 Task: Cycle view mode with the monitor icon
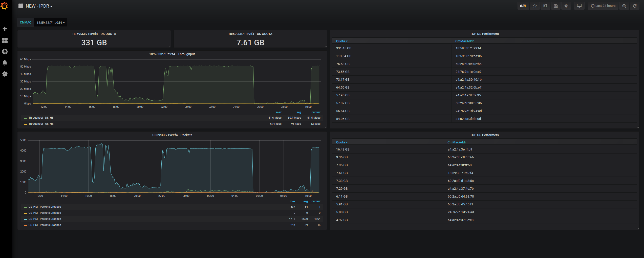(x=579, y=6)
